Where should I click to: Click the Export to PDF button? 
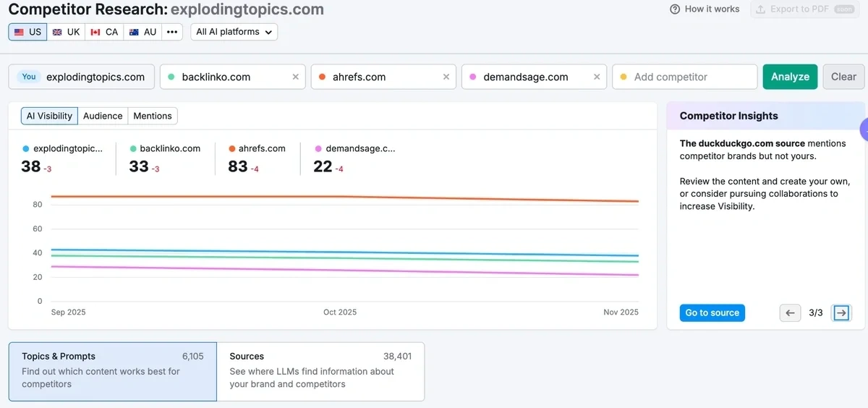coord(805,9)
